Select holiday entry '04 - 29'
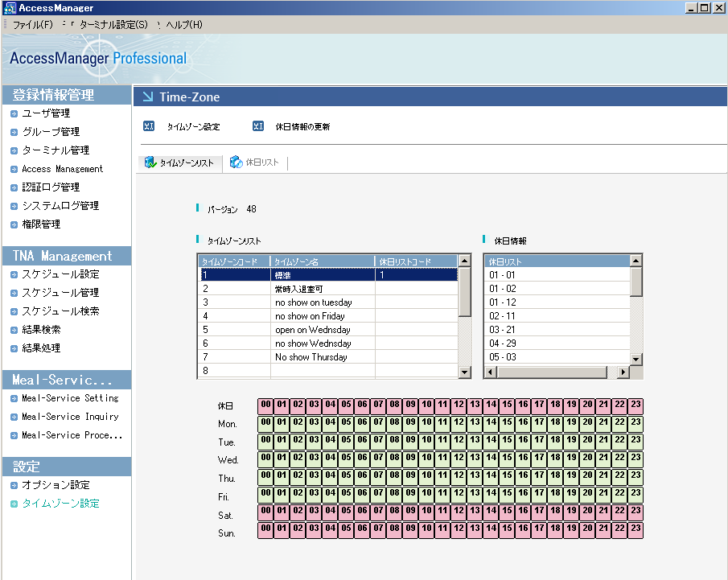This screenshot has height=580, width=728. coord(557,343)
